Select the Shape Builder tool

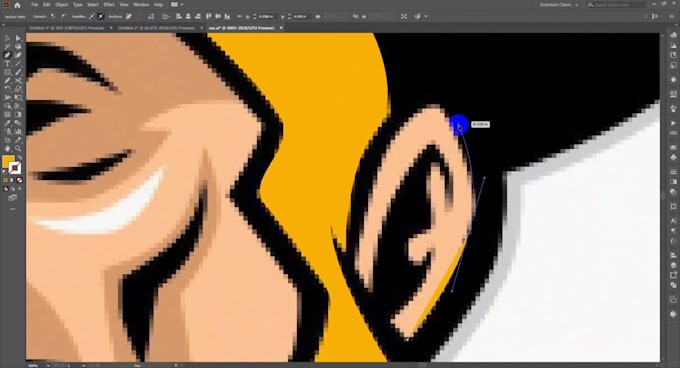click(x=7, y=106)
